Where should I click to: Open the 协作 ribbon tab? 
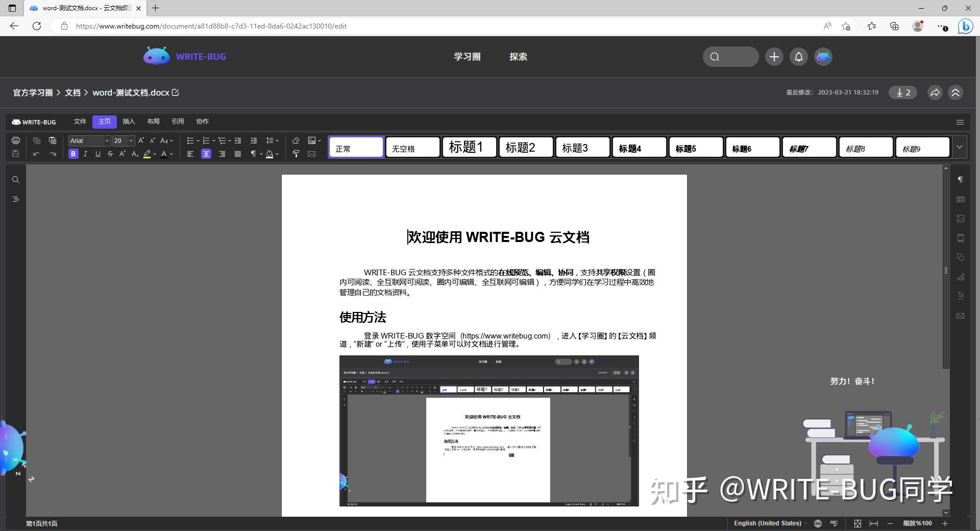pyautogui.click(x=202, y=122)
